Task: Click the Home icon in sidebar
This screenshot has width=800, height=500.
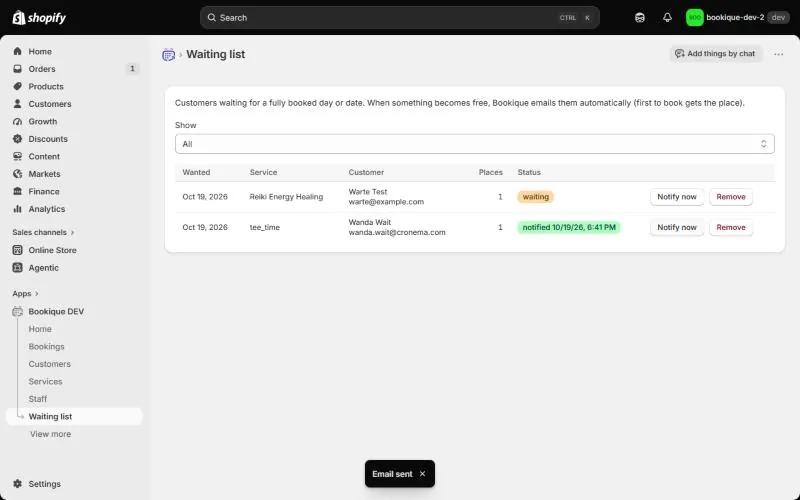Action: [x=17, y=52]
